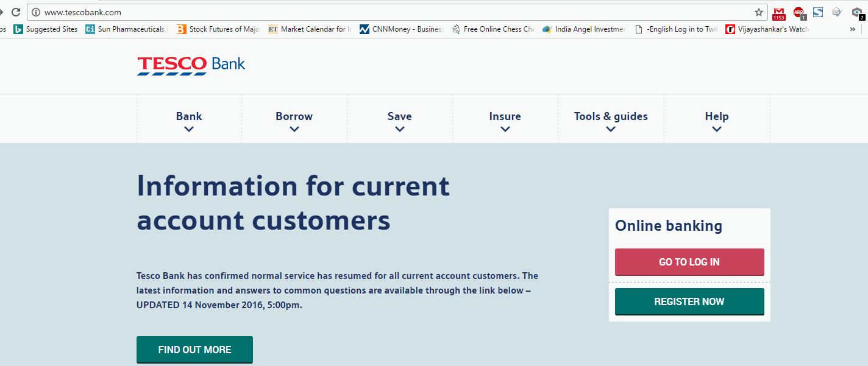Expand the chevron under Save
The width and height of the screenshot is (868, 366).
tap(400, 129)
